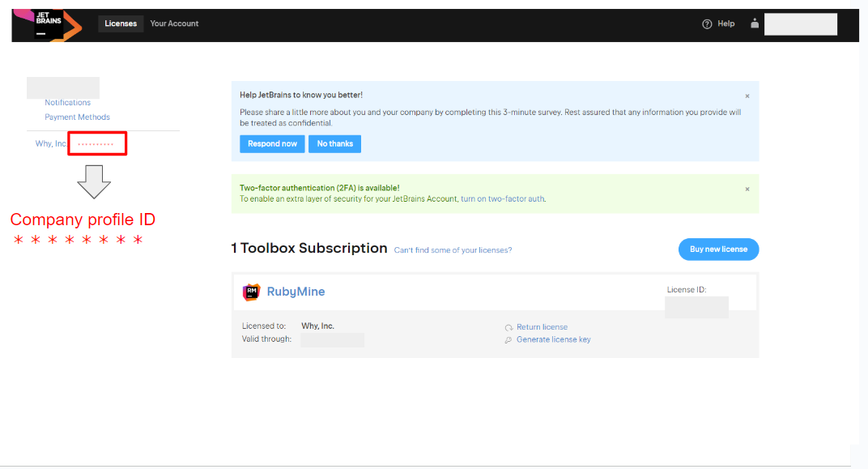Screen dimensions: 868x469
Task: Click the Two-factor authentication (2FA) is available heading
Action: (x=319, y=188)
